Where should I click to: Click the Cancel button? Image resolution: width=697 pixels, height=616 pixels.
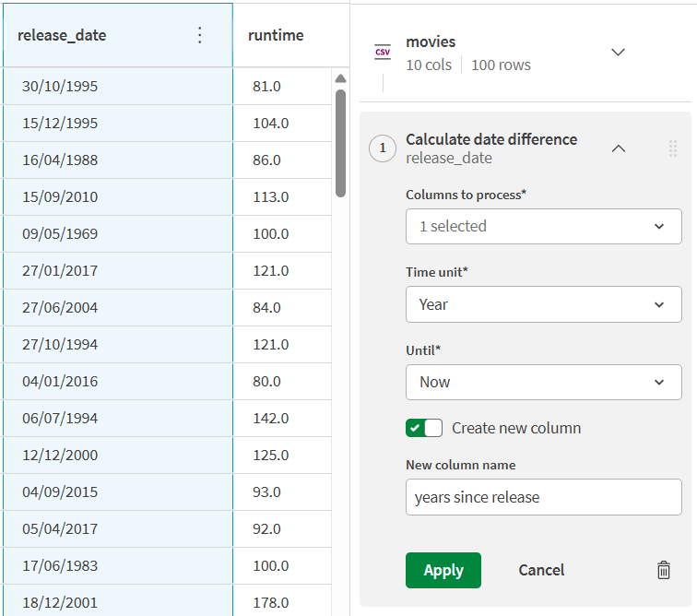click(541, 570)
